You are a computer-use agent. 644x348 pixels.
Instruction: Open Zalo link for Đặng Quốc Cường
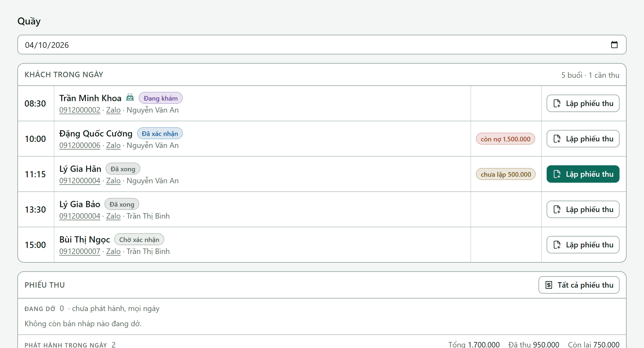point(113,145)
